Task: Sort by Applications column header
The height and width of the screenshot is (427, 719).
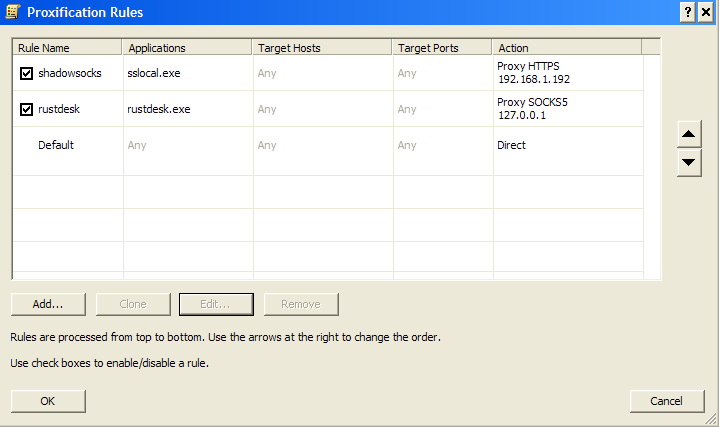Action: (x=187, y=48)
